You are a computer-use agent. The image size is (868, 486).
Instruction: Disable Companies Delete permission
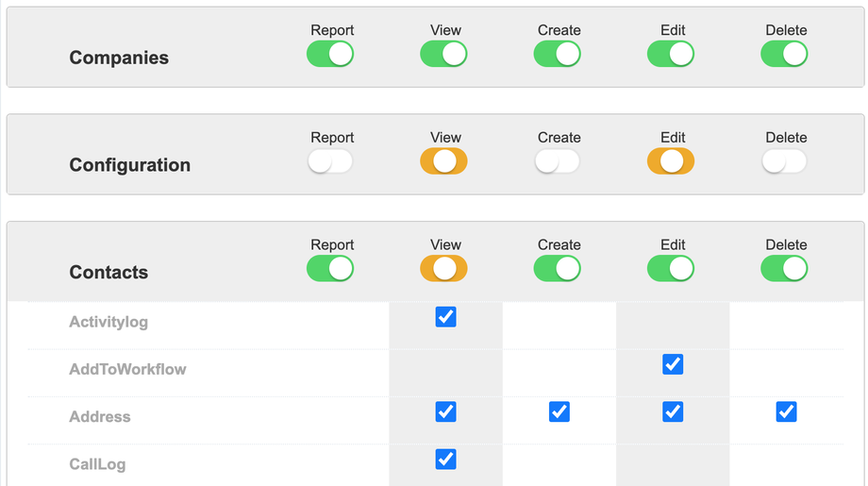(x=784, y=54)
